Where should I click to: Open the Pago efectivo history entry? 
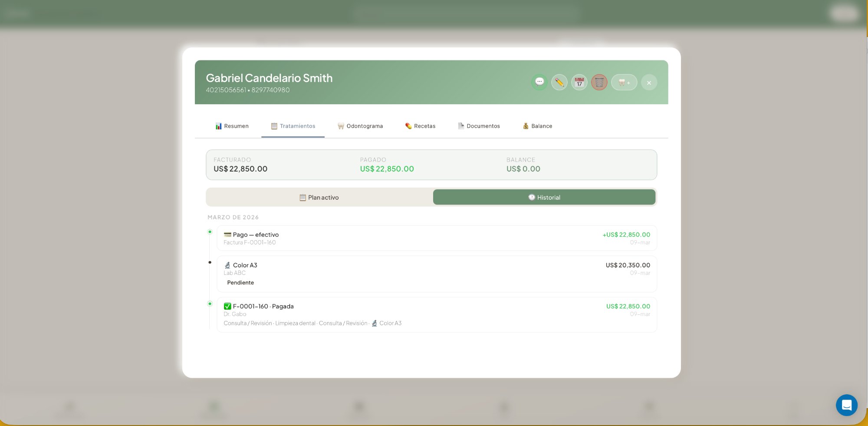click(x=437, y=238)
